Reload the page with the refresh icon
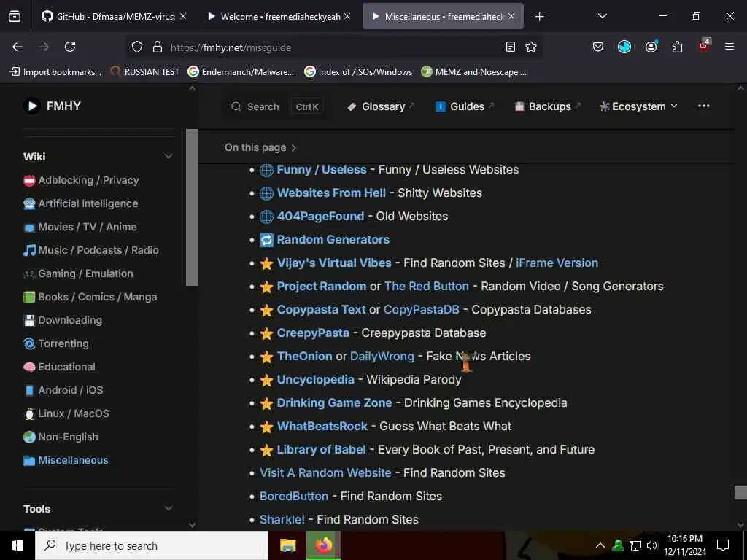This screenshot has height=560, width=747. 70,47
